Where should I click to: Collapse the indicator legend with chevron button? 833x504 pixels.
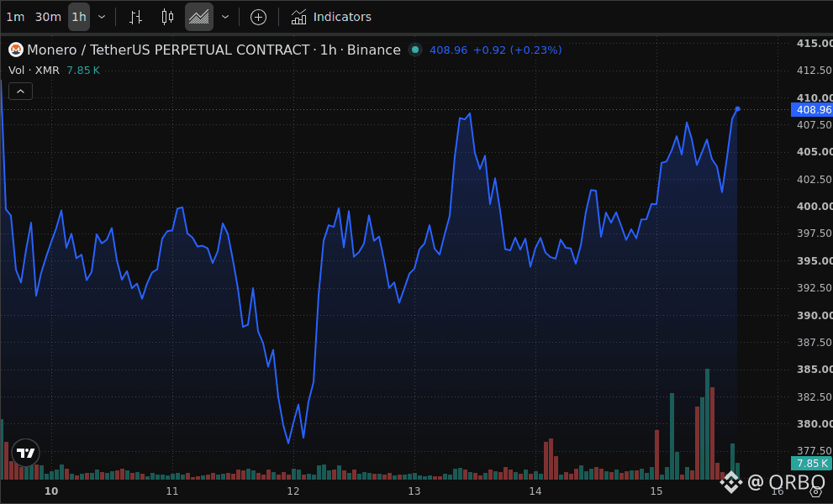[x=21, y=92]
